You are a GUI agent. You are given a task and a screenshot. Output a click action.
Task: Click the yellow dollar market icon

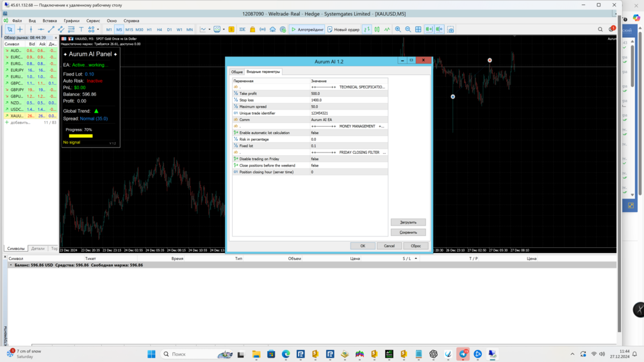pos(231,29)
